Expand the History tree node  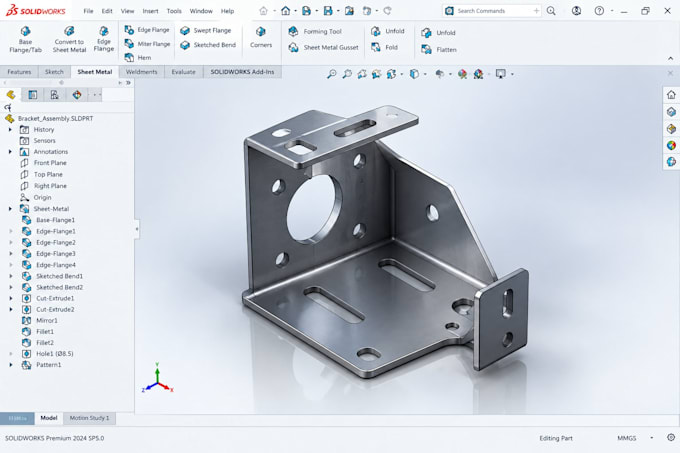coord(10,130)
